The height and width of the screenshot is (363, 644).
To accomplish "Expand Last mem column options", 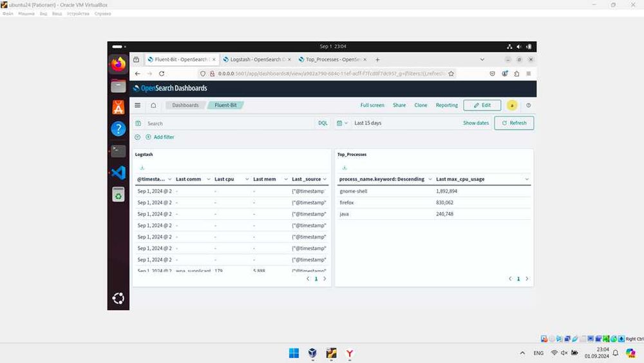I will pyautogui.click(x=285, y=179).
